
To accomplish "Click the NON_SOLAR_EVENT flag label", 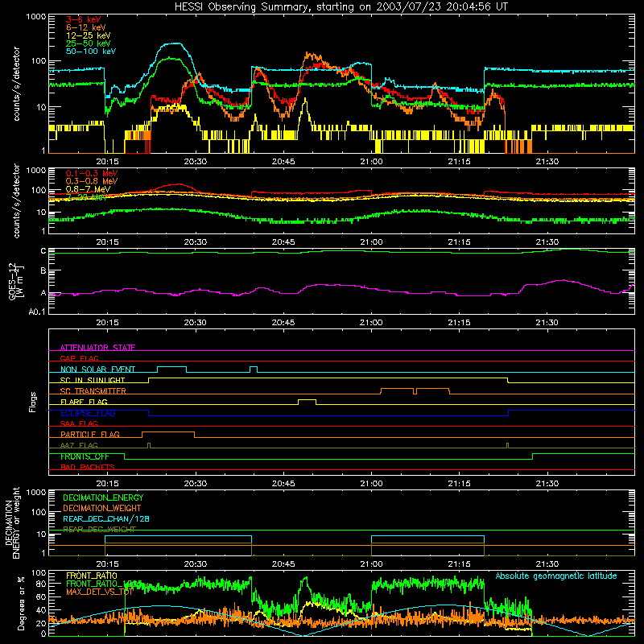I will click(97, 369).
